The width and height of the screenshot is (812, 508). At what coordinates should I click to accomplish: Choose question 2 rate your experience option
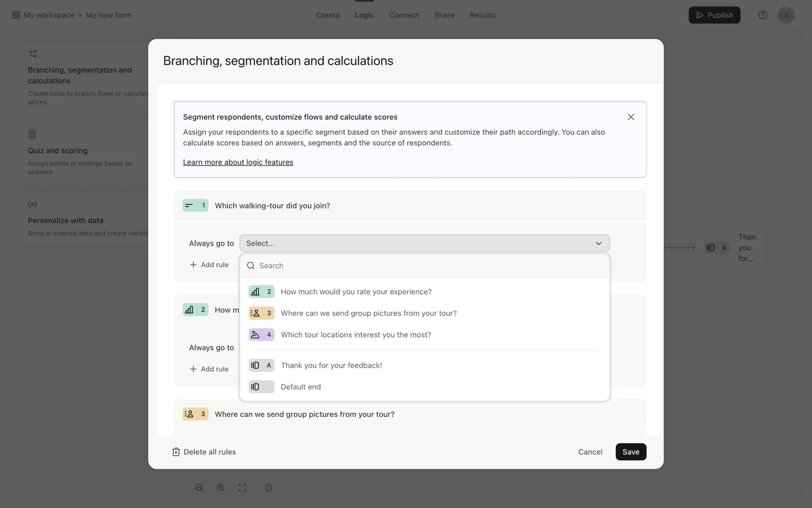point(356,292)
